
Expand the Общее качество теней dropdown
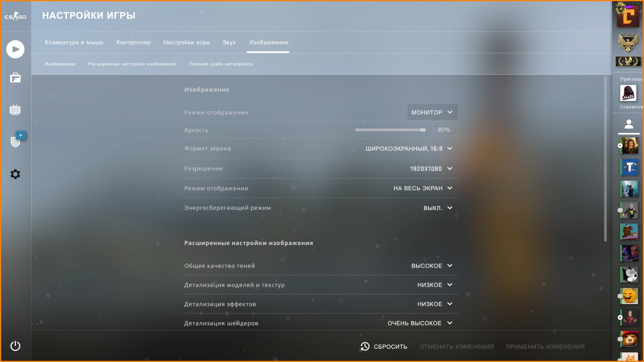pos(432,266)
